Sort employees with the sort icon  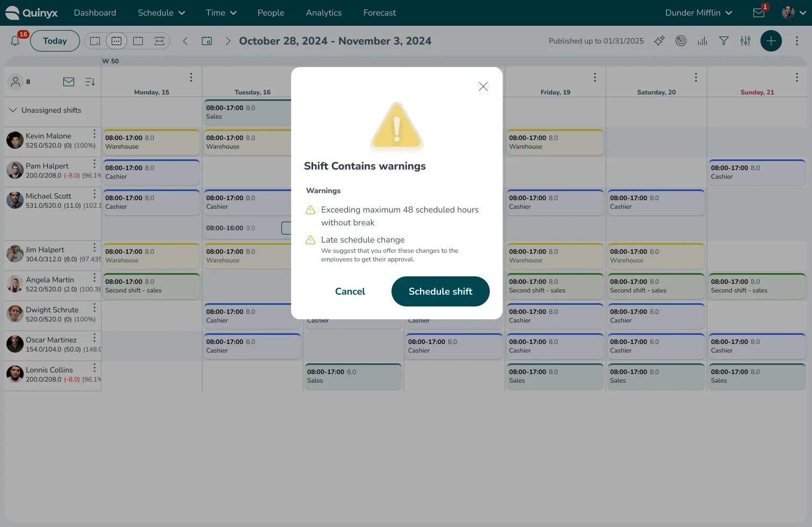pyautogui.click(x=90, y=82)
